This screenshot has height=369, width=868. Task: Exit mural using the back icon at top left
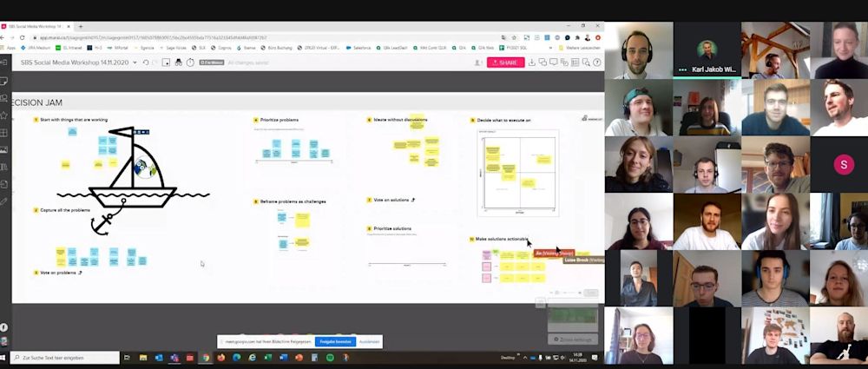click(x=3, y=63)
